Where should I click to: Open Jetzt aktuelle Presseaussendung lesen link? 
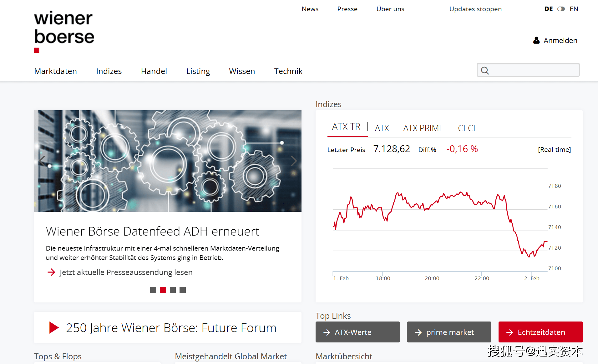[x=126, y=272]
